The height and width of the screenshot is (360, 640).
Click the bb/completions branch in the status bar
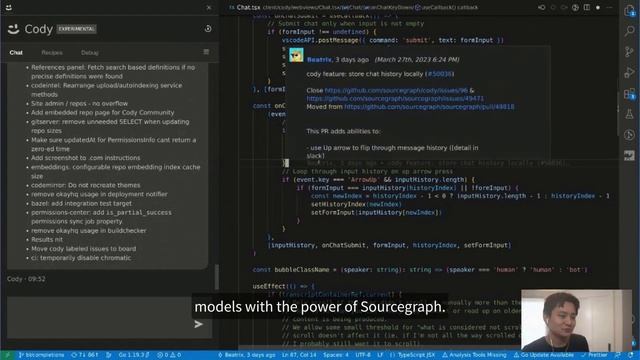point(41,355)
